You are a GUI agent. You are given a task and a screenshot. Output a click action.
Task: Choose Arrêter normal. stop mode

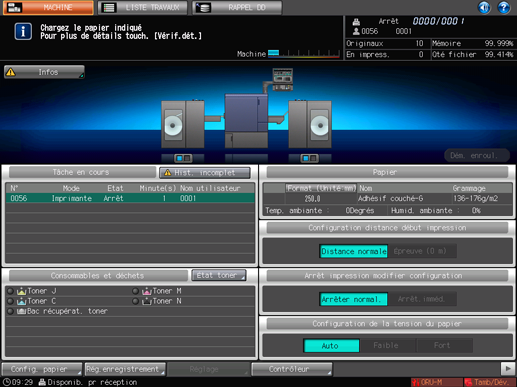pos(354,299)
